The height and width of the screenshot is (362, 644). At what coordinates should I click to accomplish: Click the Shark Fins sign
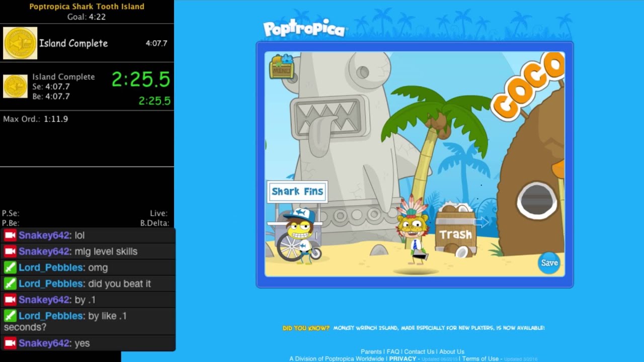(297, 192)
